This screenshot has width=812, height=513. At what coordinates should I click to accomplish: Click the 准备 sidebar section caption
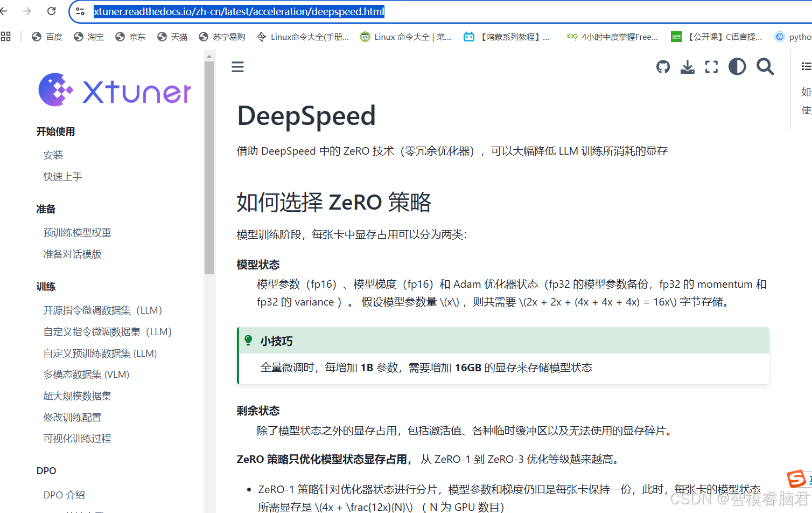(x=46, y=209)
